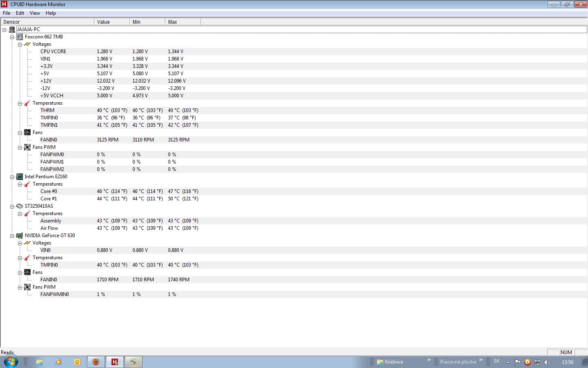
Task: Collapse the NVIDIA GeForce GT 630 node
Action: click(x=12, y=236)
